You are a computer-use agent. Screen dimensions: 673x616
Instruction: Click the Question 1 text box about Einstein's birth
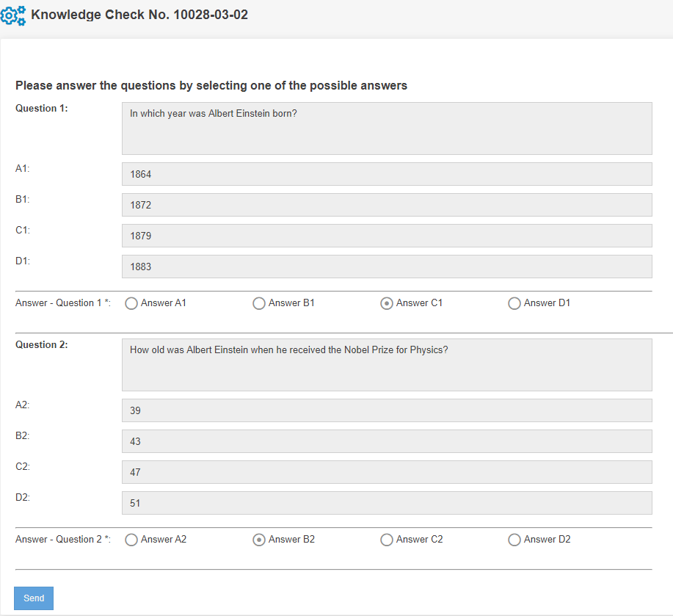pos(387,128)
